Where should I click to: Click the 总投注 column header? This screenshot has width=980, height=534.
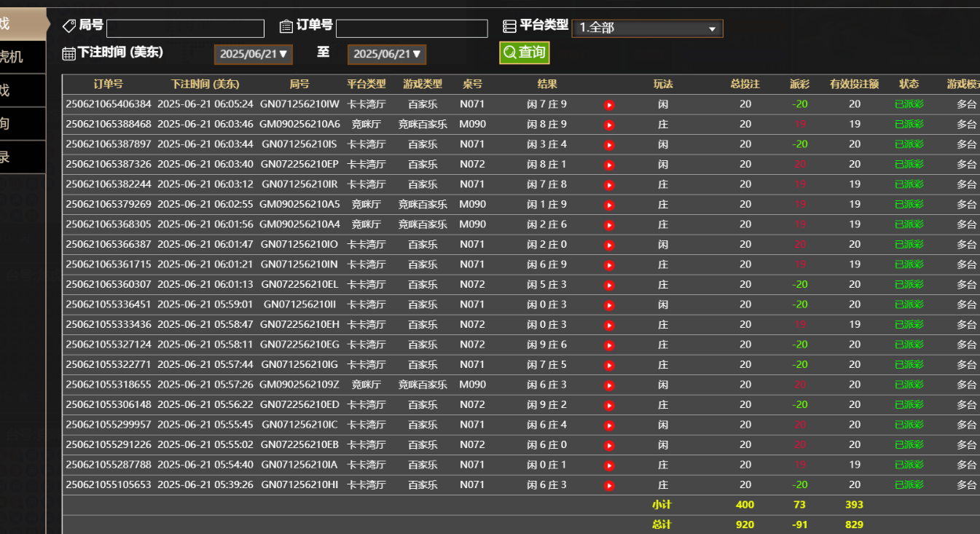(x=745, y=84)
